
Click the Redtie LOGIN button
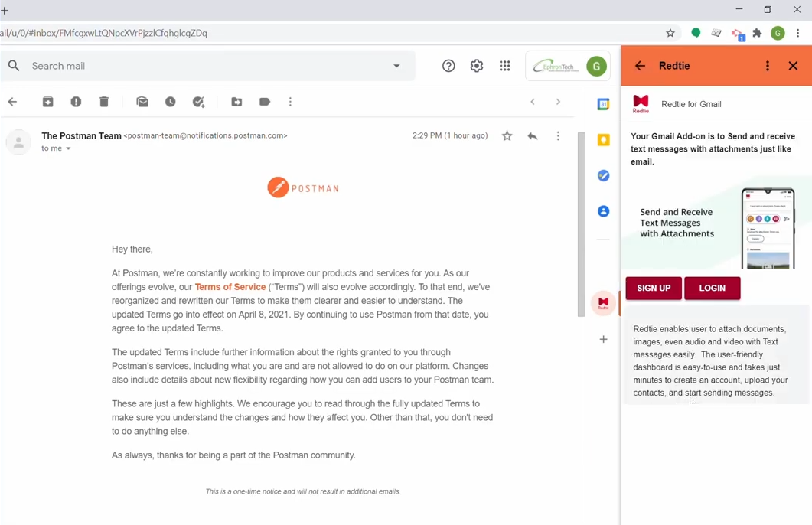[x=712, y=289]
